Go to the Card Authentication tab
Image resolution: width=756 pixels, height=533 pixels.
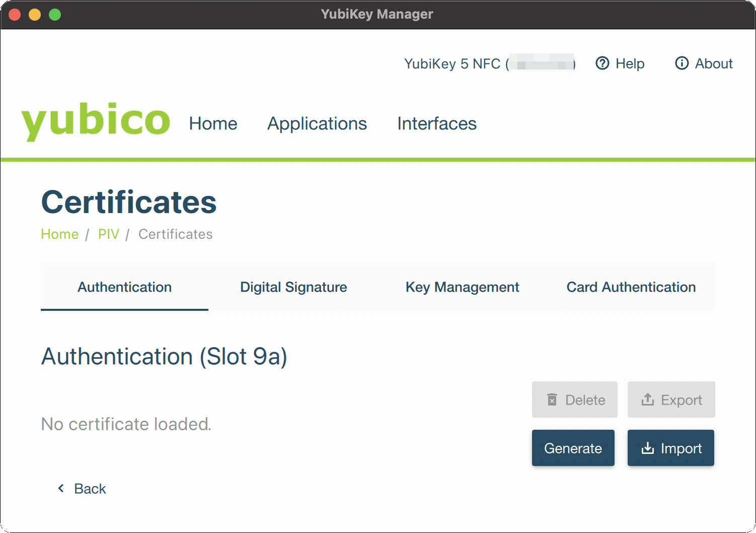pyautogui.click(x=631, y=287)
